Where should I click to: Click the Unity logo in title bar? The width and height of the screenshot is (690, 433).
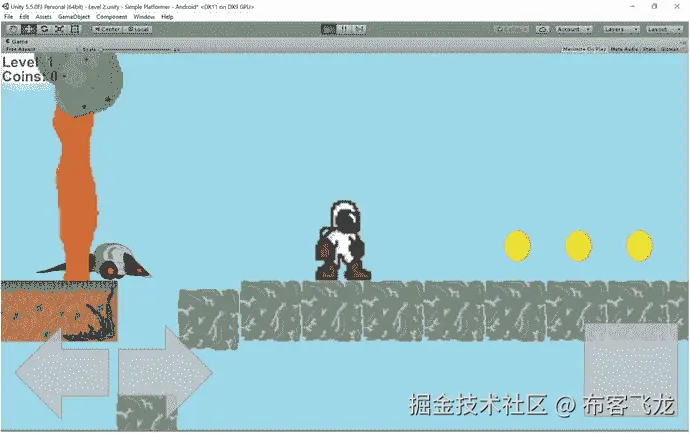tap(6, 6)
